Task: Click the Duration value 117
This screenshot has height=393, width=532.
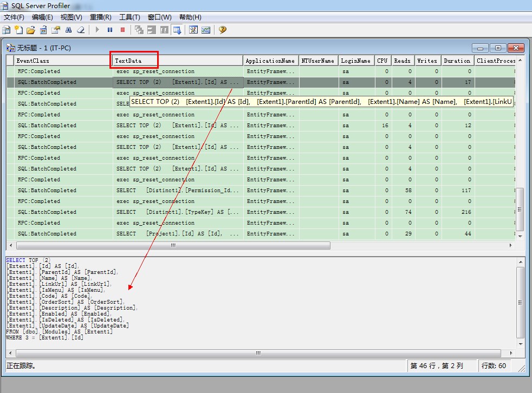Action: point(466,190)
